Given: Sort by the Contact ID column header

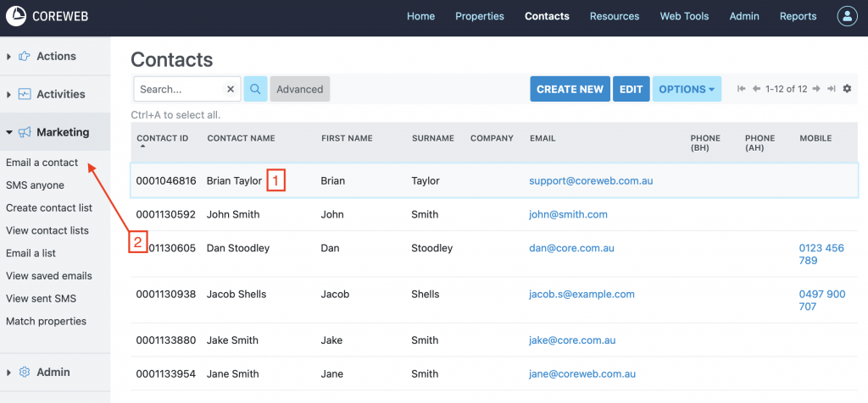Looking at the screenshot, I should (x=162, y=138).
